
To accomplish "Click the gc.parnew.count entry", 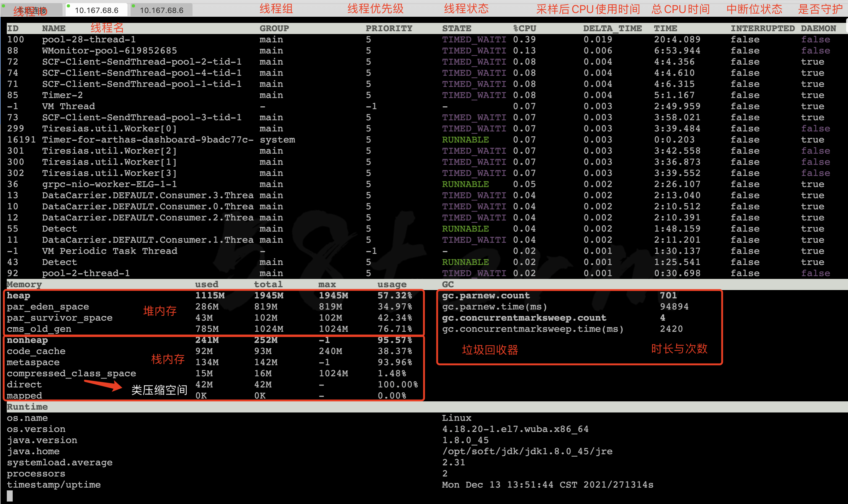I will click(x=486, y=296).
